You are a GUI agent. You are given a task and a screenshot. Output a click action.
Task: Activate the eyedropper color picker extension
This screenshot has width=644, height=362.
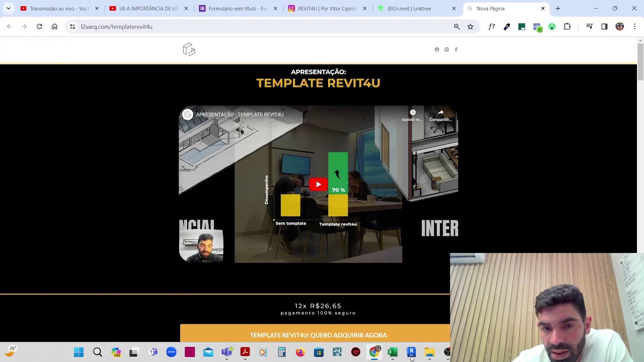point(507,27)
